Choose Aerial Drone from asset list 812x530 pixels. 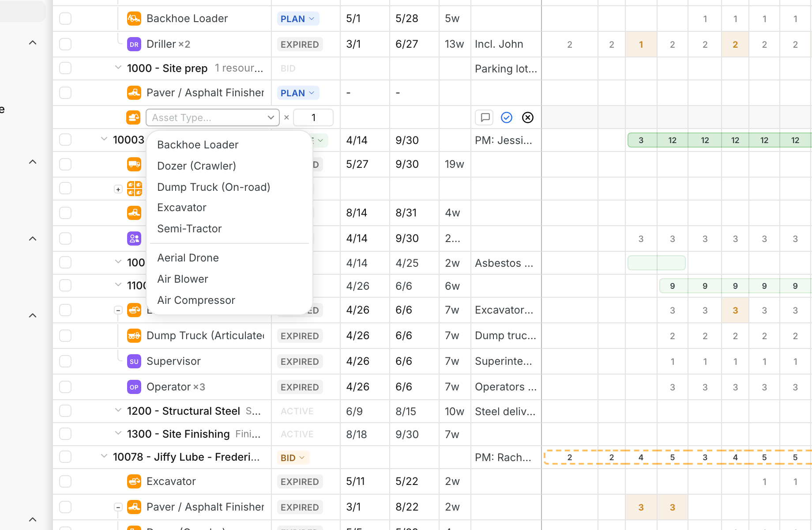click(x=229, y=258)
